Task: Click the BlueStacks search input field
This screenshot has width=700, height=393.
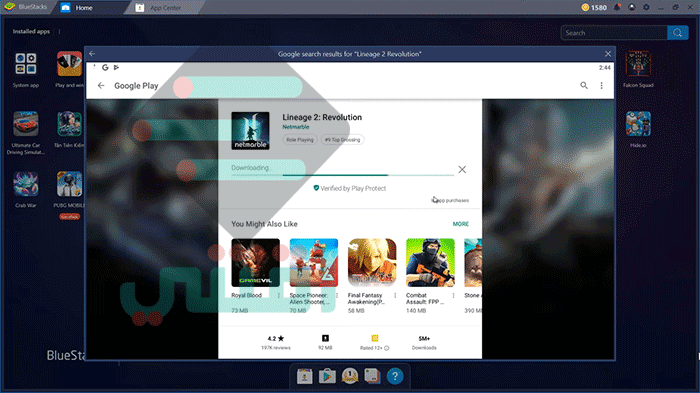Action: click(x=614, y=33)
